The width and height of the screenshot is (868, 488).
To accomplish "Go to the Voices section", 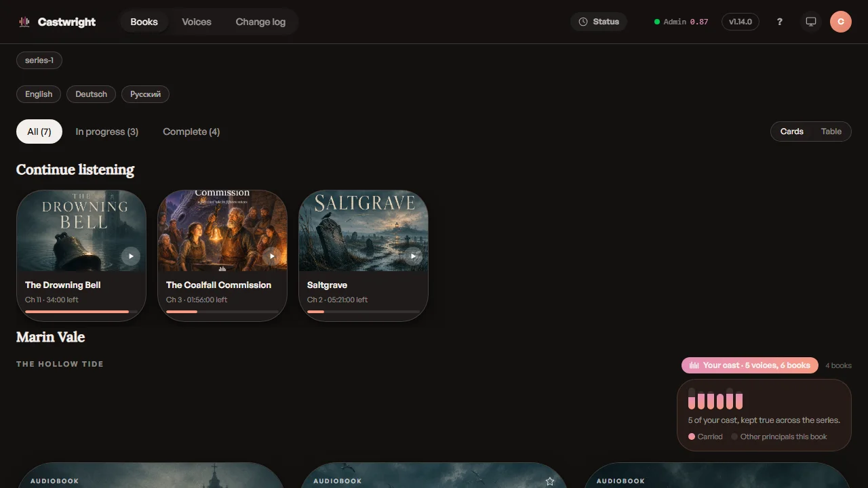I will (x=197, y=22).
